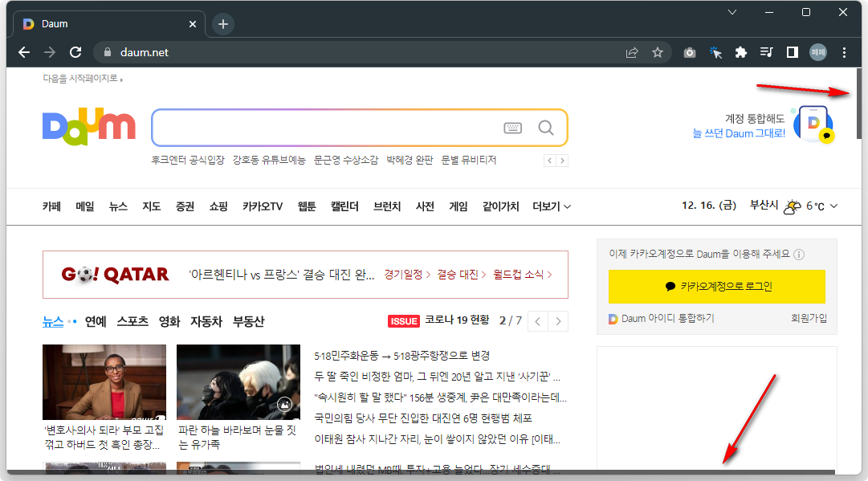Open the 캘린더 menu item
This screenshot has height=481, width=868.
pos(344,206)
